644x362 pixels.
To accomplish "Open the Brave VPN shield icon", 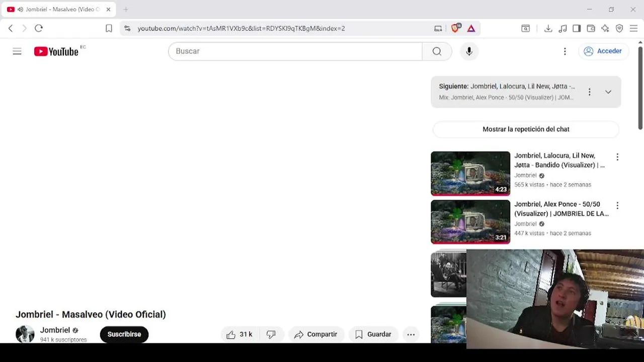I will click(x=619, y=28).
